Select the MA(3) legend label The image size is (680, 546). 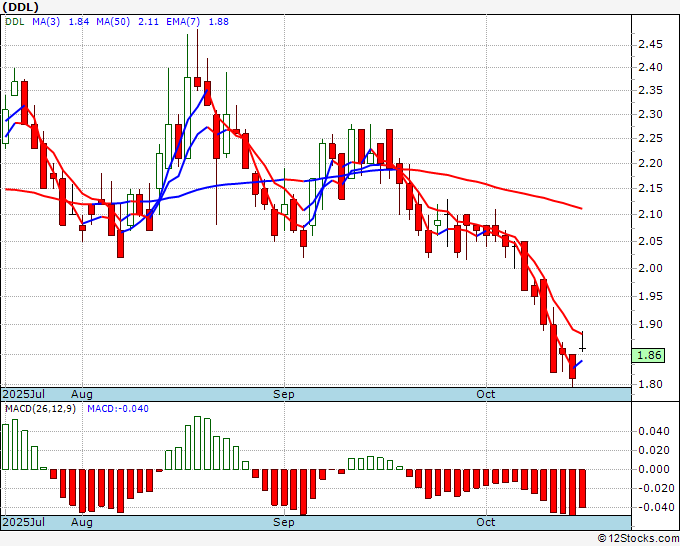click(x=46, y=22)
